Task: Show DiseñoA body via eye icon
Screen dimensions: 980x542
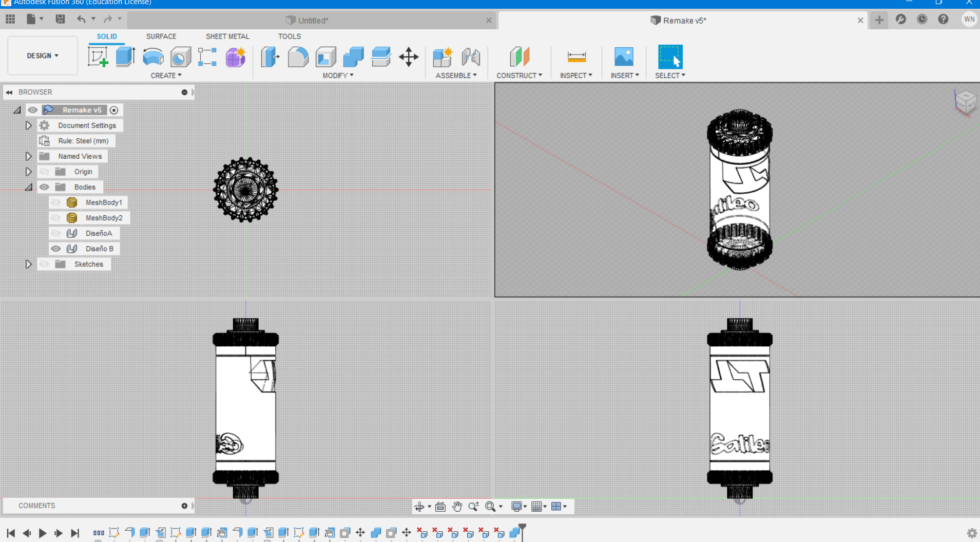Action: coord(56,233)
